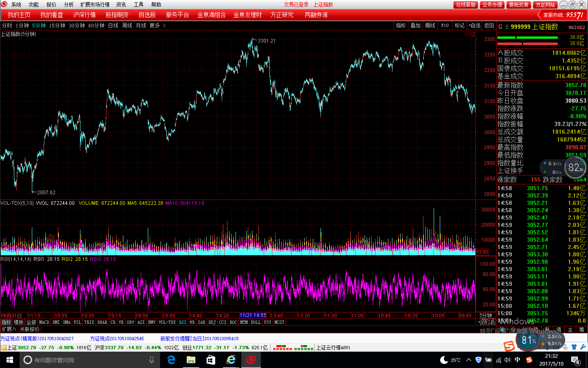Image resolution: width=588 pixels, height=368 pixels.
Task: Click the 筹 tab in quote panel
Action: coord(581,330)
